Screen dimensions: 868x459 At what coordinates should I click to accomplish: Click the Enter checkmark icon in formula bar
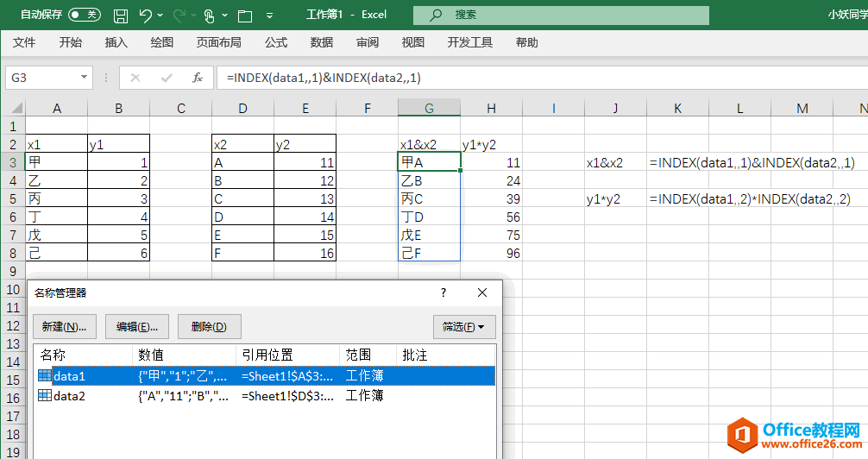coord(166,78)
